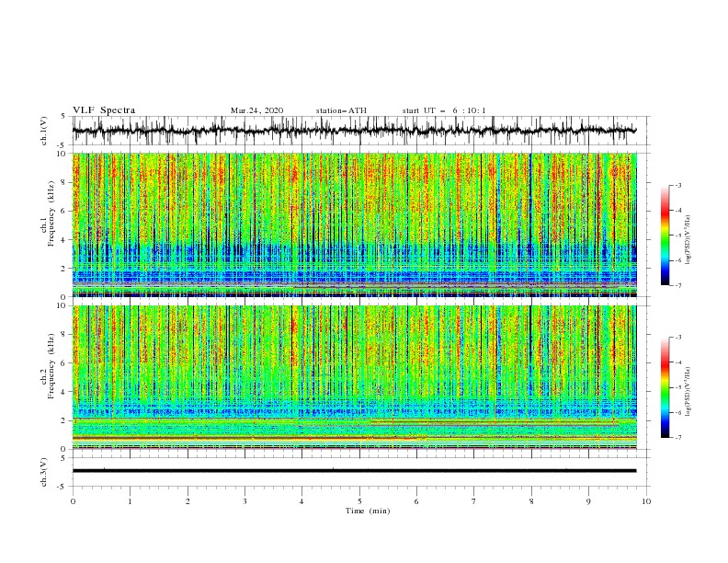Screen dimensions: 728x563
Task: Click time axis tick label '1'
Action: (130, 501)
